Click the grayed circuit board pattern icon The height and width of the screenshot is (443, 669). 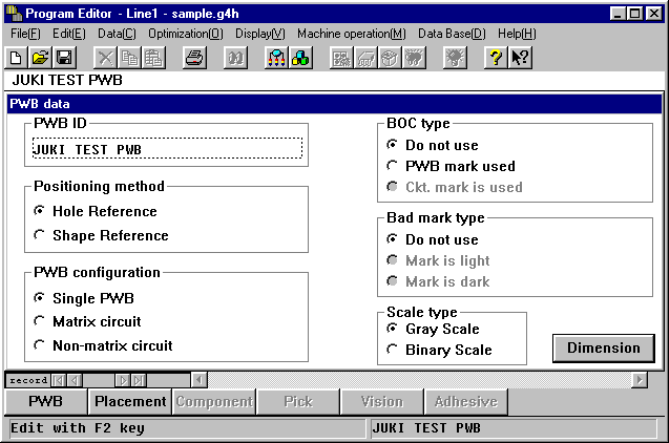[341, 58]
